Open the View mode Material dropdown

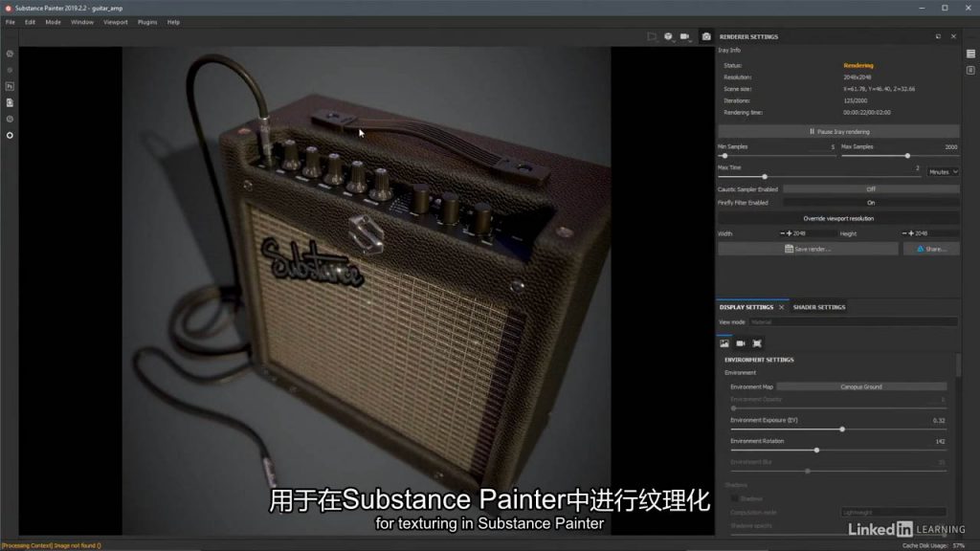pos(852,322)
